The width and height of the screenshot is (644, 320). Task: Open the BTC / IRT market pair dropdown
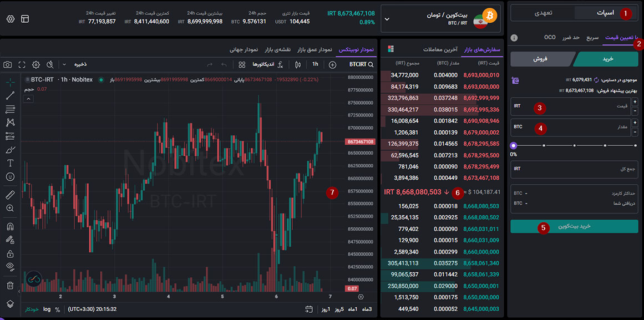point(440,18)
